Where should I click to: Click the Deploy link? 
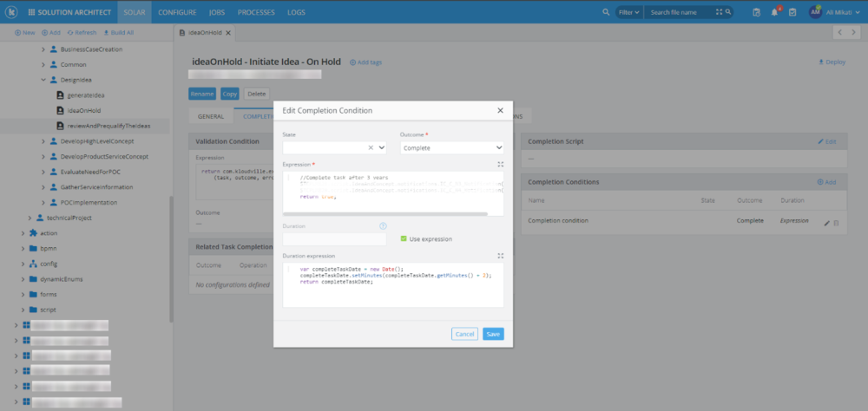pos(832,62)
